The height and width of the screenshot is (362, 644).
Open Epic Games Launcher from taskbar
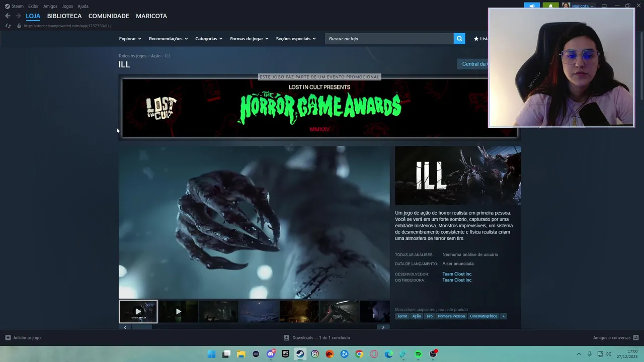(x=285, y=354)
